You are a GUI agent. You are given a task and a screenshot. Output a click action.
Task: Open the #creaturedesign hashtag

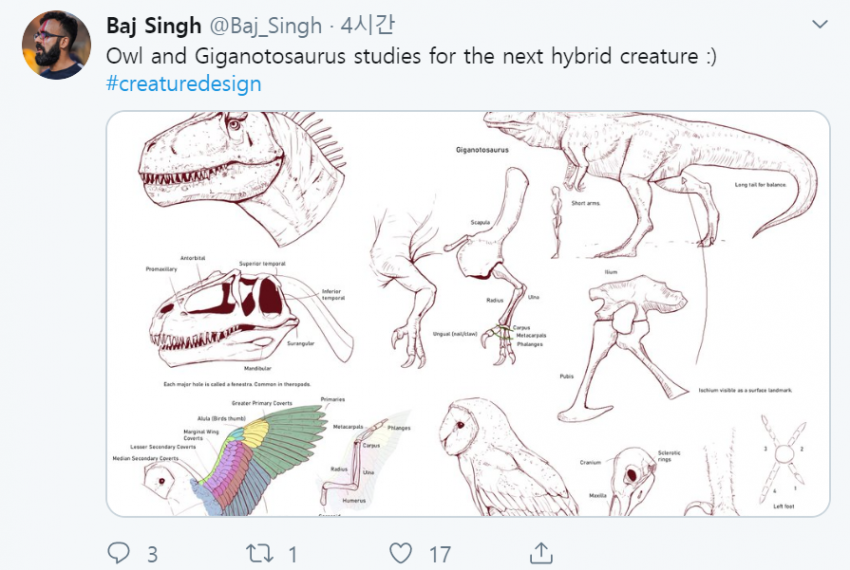coord(183,83)
